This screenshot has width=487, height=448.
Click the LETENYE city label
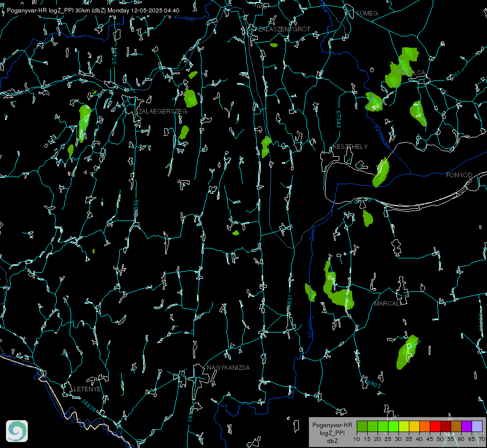click(87, 389)
